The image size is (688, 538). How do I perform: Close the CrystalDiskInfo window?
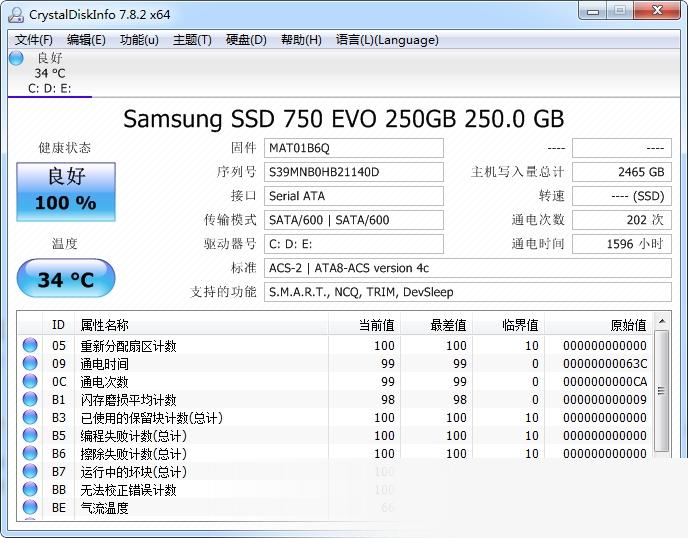point(657,11)
